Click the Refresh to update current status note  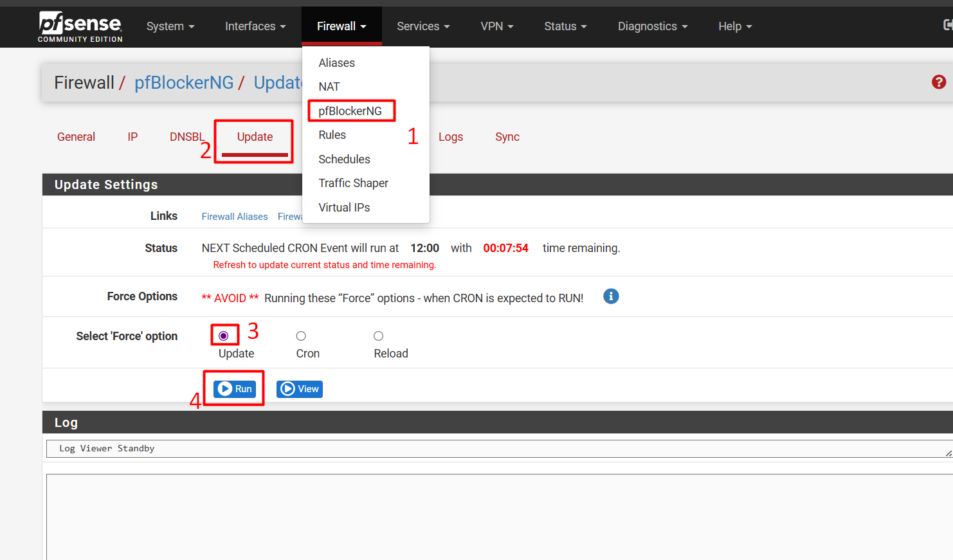pyautogui.click(x=325, y=265)
